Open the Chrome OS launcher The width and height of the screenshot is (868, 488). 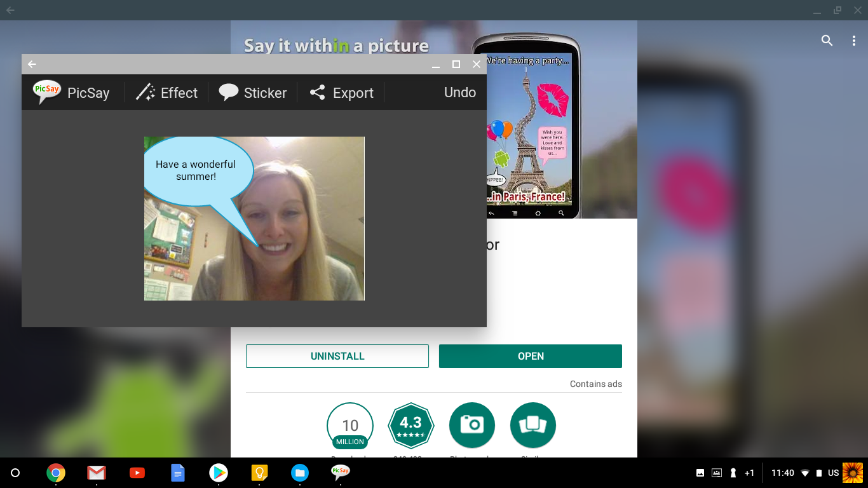[x=16, y=473]
